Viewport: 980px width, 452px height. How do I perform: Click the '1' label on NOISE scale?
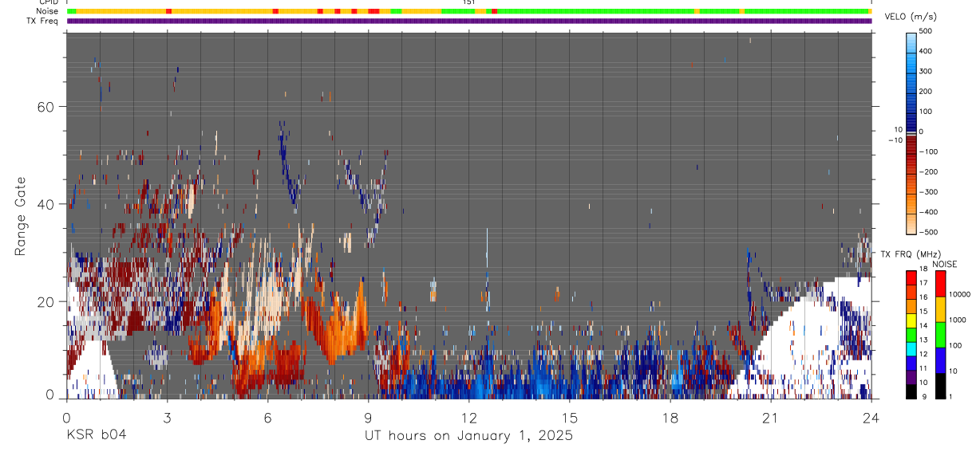(951, 396)
